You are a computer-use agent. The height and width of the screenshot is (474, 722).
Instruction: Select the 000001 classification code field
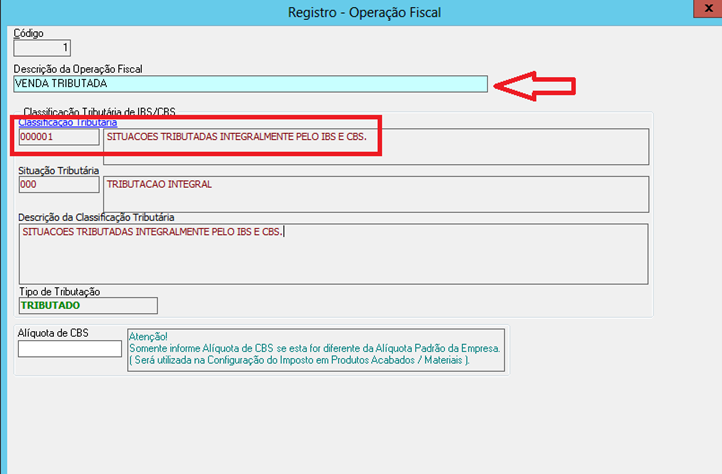58,136
